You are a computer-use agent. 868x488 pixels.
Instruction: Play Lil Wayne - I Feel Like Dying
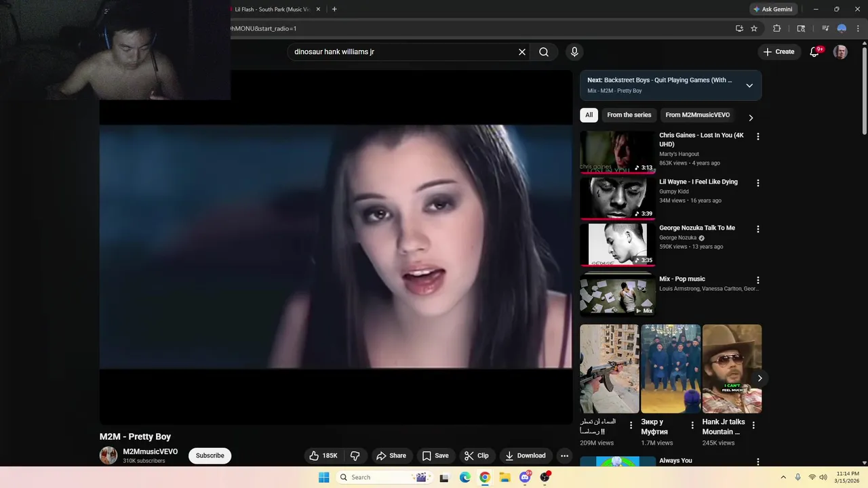617,199
